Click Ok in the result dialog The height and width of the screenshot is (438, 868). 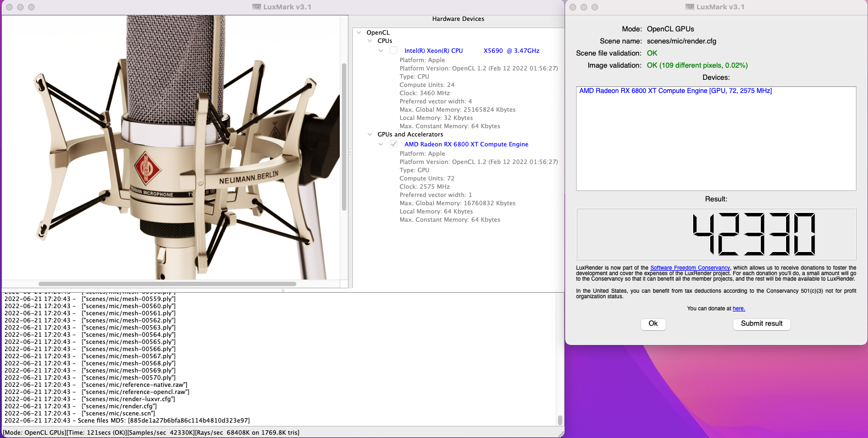point(653,324)
